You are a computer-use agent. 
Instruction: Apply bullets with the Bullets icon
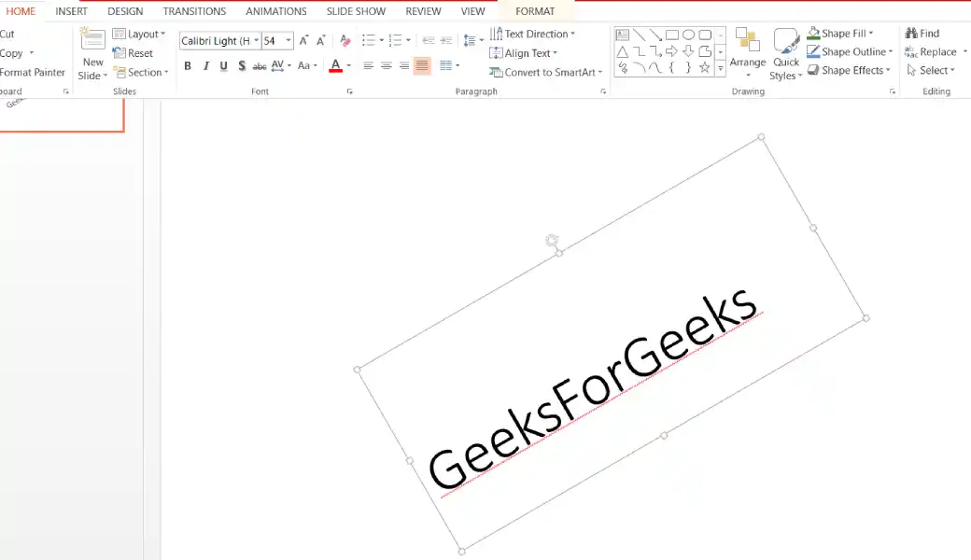[x=369, y=41]
